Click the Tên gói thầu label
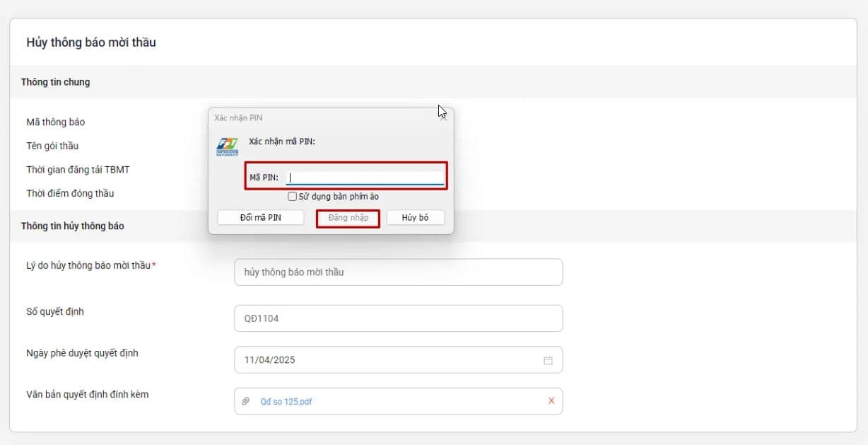Image resolution: width=868 pixels, height=445 pixels. click(52, 146)
